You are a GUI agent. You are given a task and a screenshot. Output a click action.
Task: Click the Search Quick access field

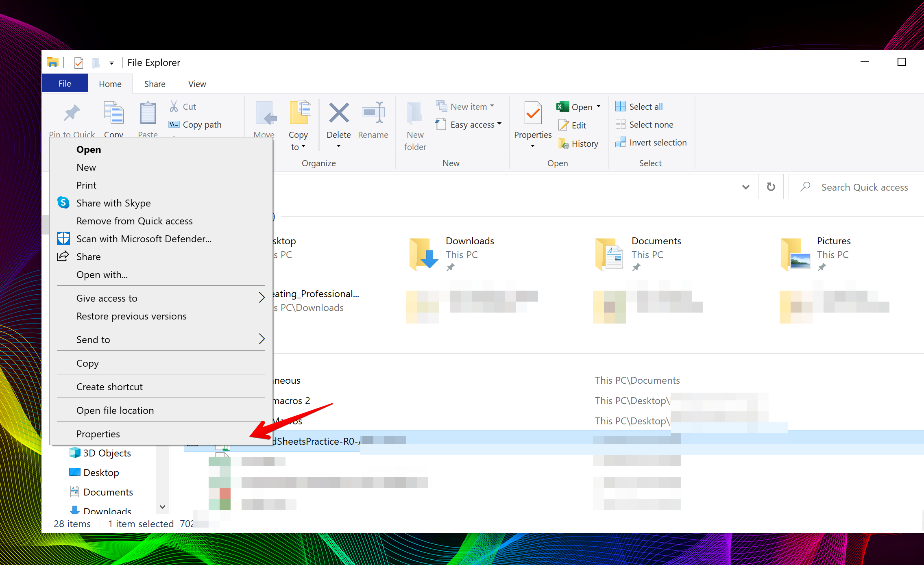[864, 187]
